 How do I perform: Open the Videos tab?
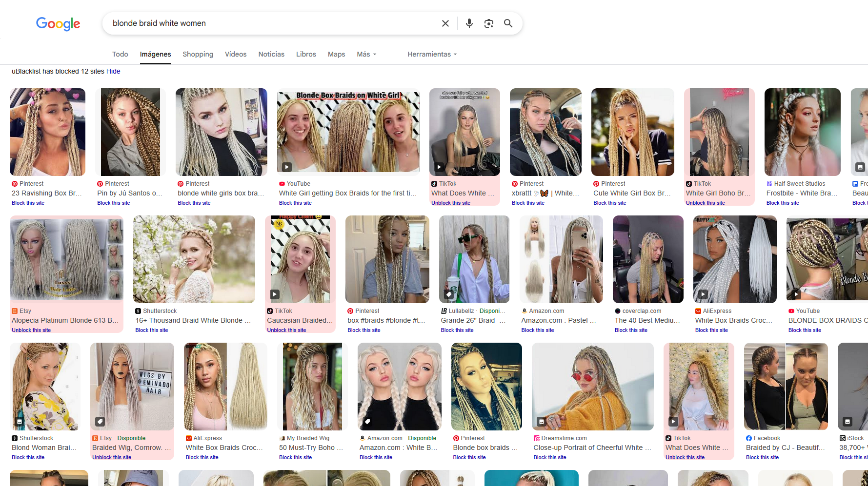[x=236, y=54]
